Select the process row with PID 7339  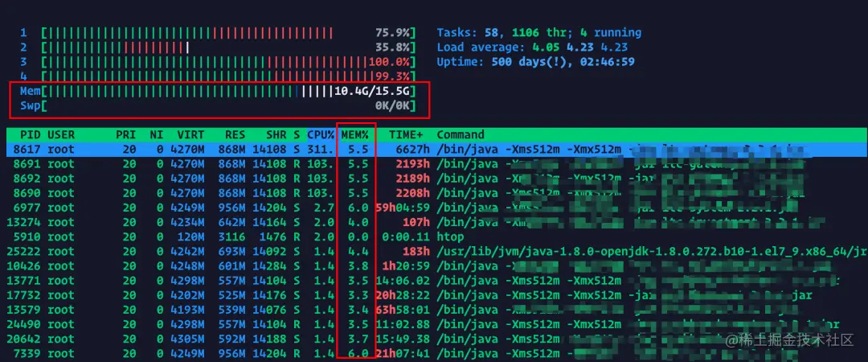tap(437, 353)
